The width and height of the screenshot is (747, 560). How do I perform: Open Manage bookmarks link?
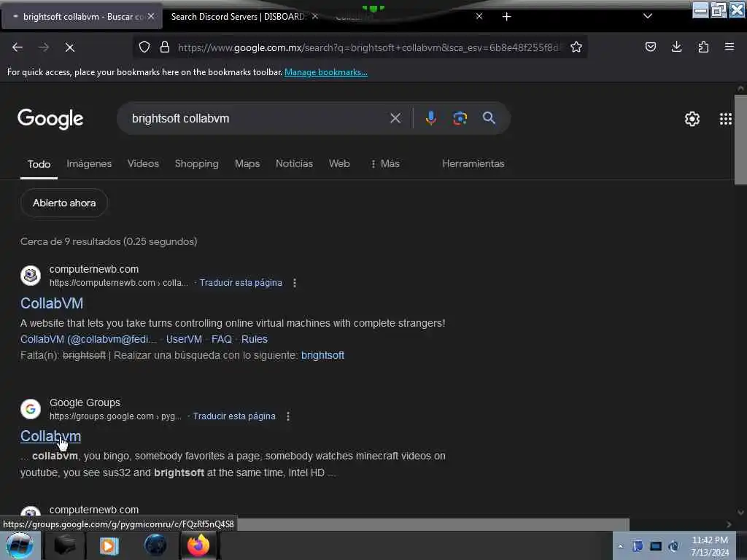tap(326, 72)
